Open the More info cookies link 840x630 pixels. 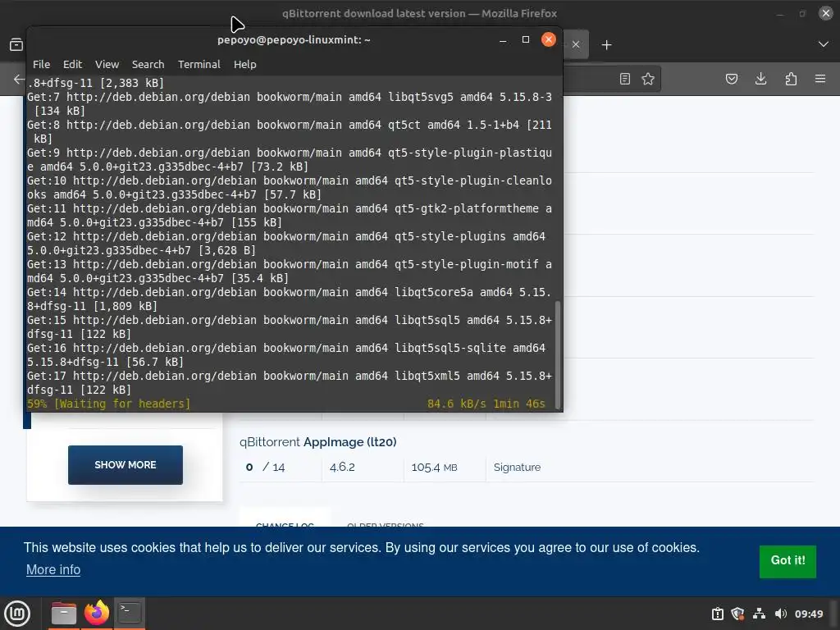tap(53, 569)
